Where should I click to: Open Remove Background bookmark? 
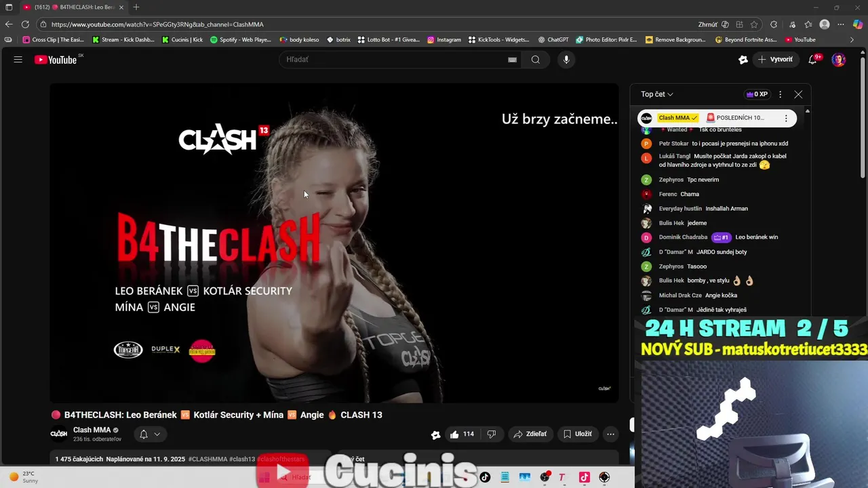click(x=675, y=40)
